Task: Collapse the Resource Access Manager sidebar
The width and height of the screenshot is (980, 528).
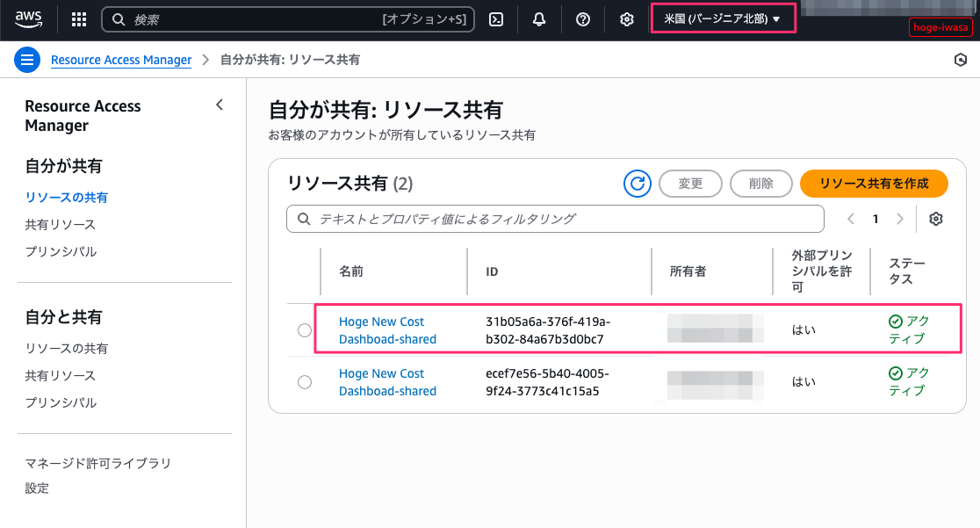Action: 220,105
